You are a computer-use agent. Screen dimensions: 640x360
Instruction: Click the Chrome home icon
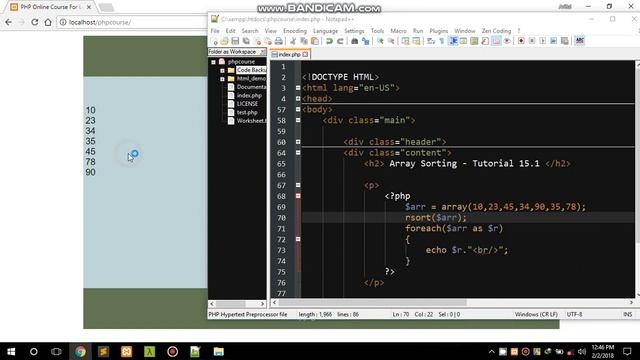click(x=48, y=22)
